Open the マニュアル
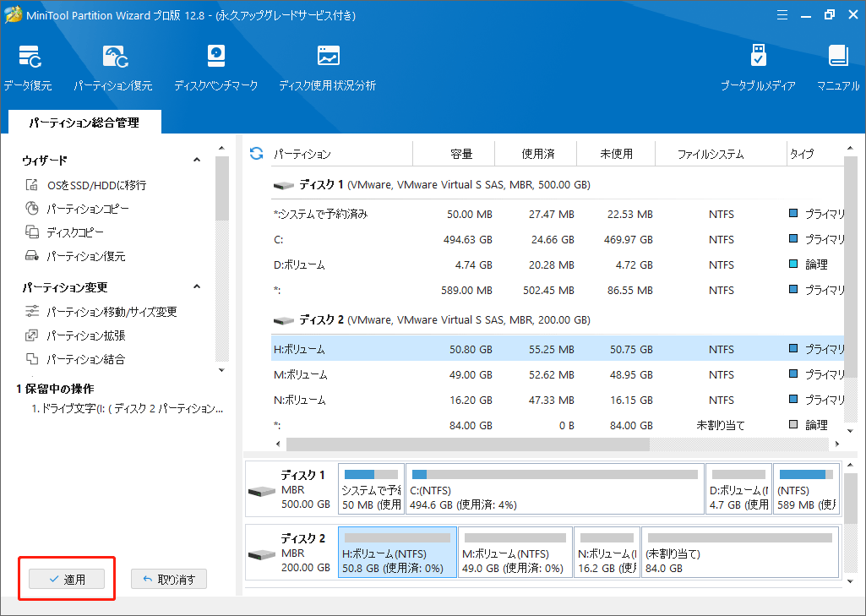 (838, 68)
